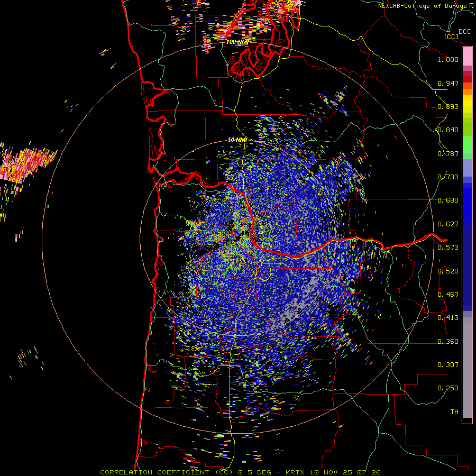Click the 0.627 legend value
The height and width of the screenshot is (476, 476).
(x=448, y=224)
